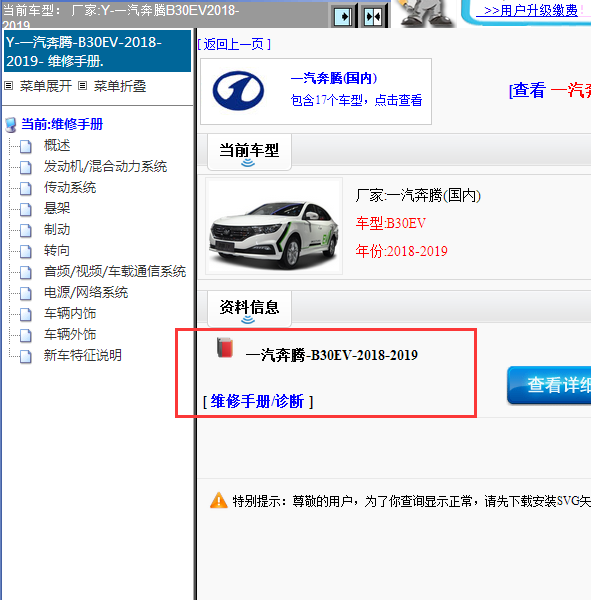Click the small box icon before 菜单折叠
The image size is (591, 600).
(82, 86)
